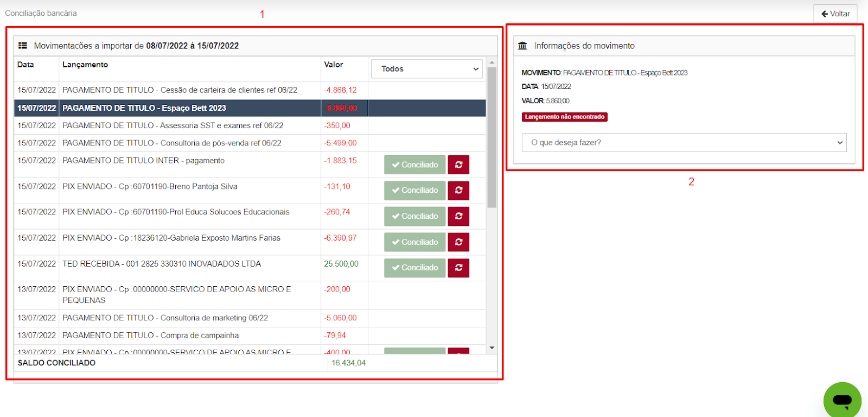Select row Cessão de carteira de clientes ref 06/22

coord(250,90)
